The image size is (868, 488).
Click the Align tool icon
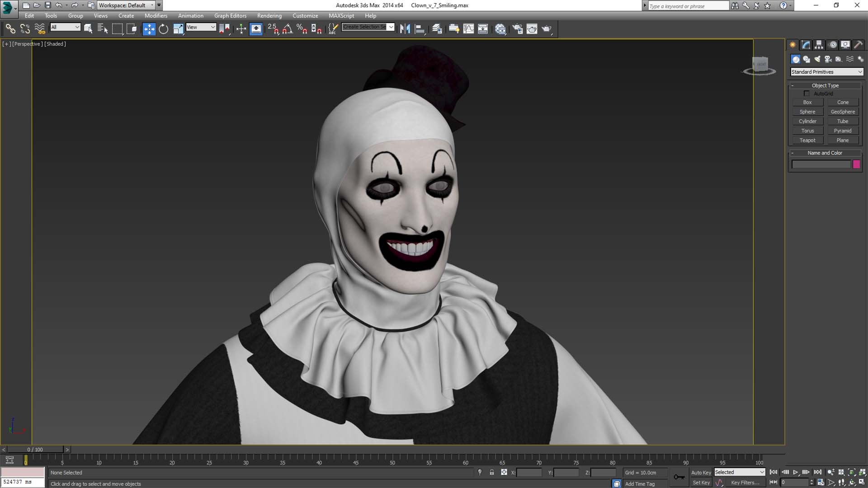coord(420,29)
